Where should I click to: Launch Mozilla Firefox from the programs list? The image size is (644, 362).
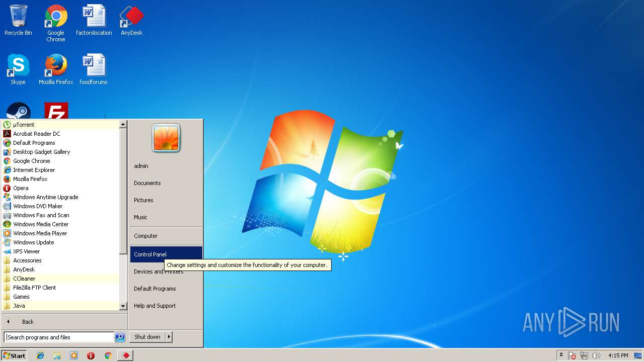tap(60, 179)
